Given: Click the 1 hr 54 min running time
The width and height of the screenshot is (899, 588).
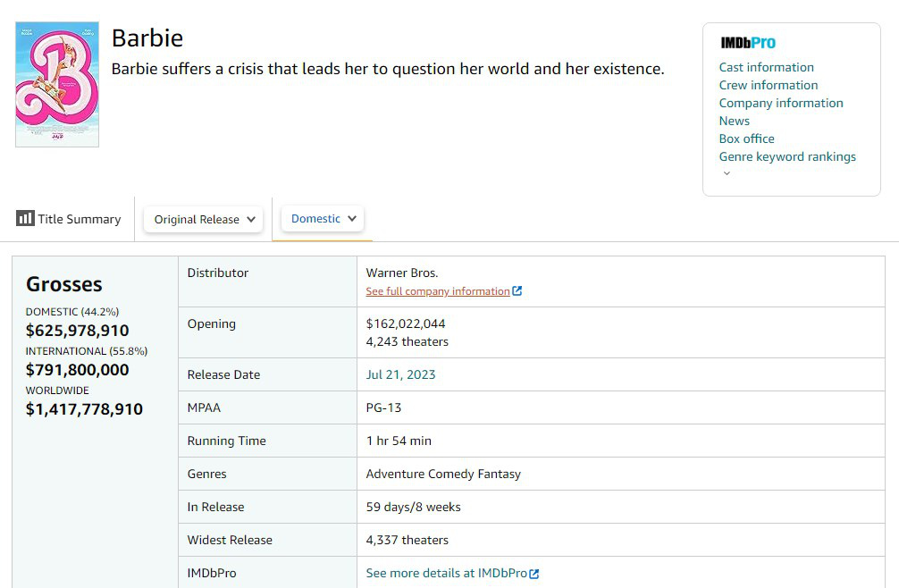Looking at the screenshot, I should coord(399,441).
